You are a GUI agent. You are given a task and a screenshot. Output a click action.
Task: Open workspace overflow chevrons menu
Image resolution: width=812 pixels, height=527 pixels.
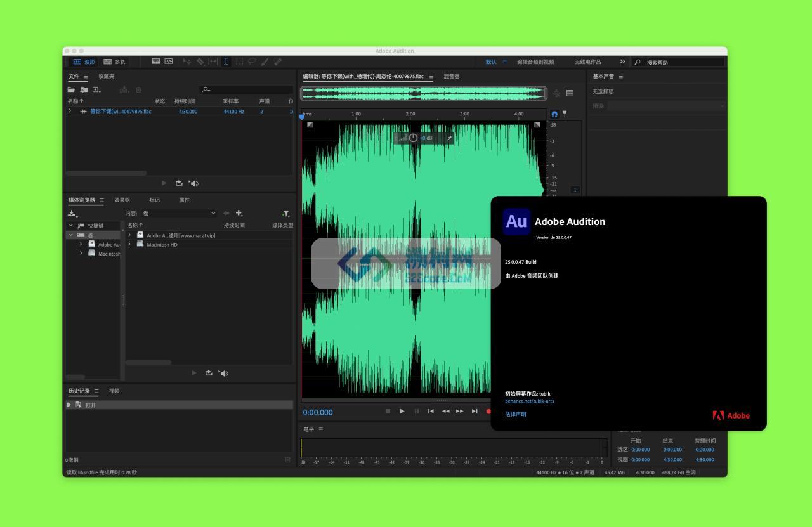(622, 62)
